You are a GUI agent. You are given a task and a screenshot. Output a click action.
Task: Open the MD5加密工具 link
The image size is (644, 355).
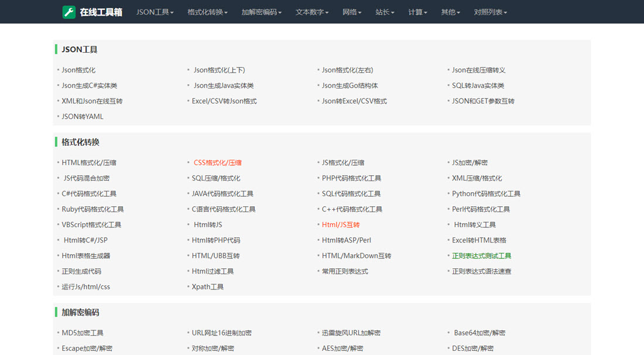click(83, 333)
